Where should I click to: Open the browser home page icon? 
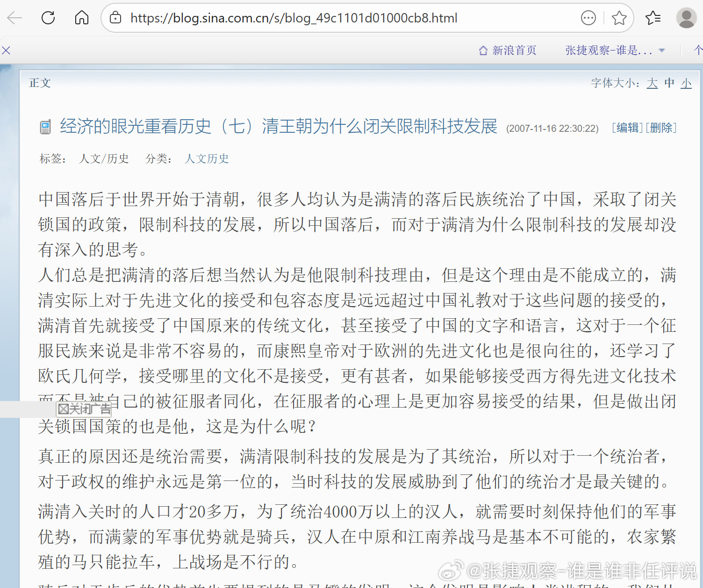point(81,18)
